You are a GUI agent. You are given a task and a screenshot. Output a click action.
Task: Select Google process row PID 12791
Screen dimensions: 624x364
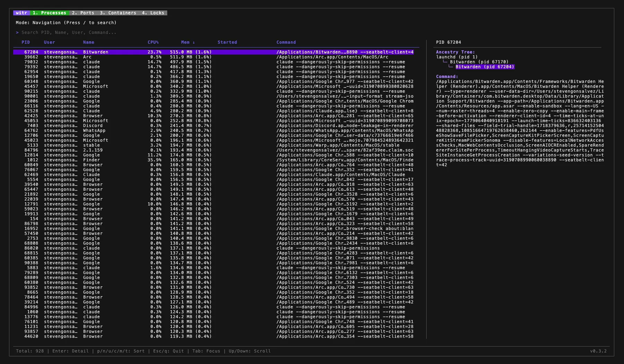216,204
